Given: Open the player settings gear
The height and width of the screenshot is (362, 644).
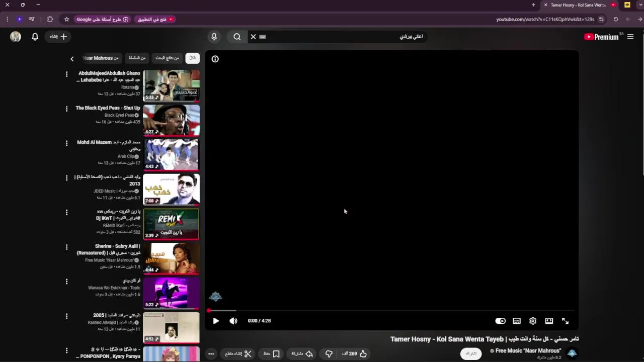Looking at the screenshot, I should coord(533,321).
